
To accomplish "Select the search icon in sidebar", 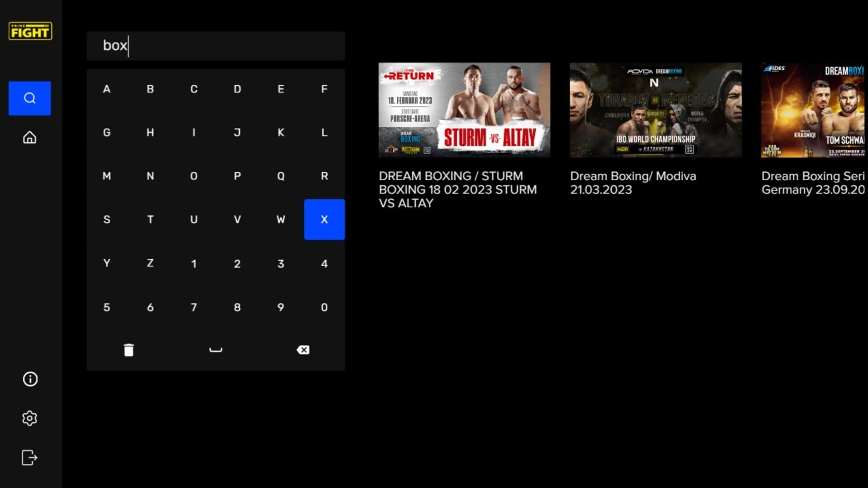I will point(30,98).
